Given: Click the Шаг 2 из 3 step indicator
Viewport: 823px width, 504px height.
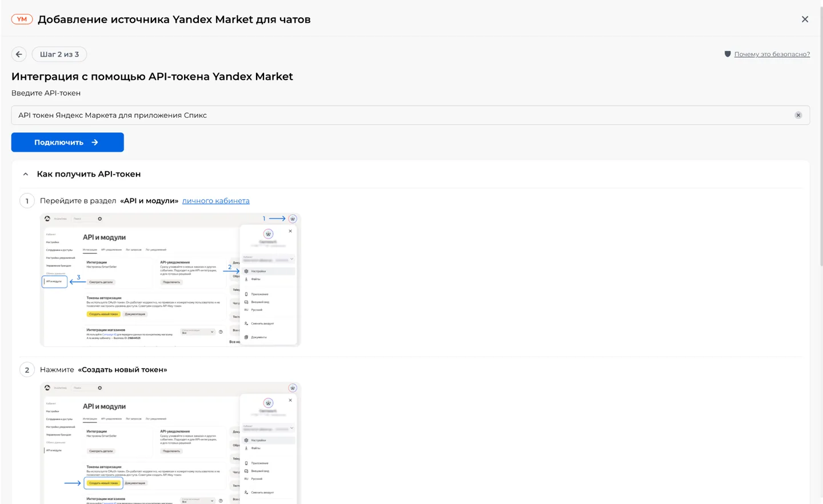Looking at the screenshot, I should 59,54.
